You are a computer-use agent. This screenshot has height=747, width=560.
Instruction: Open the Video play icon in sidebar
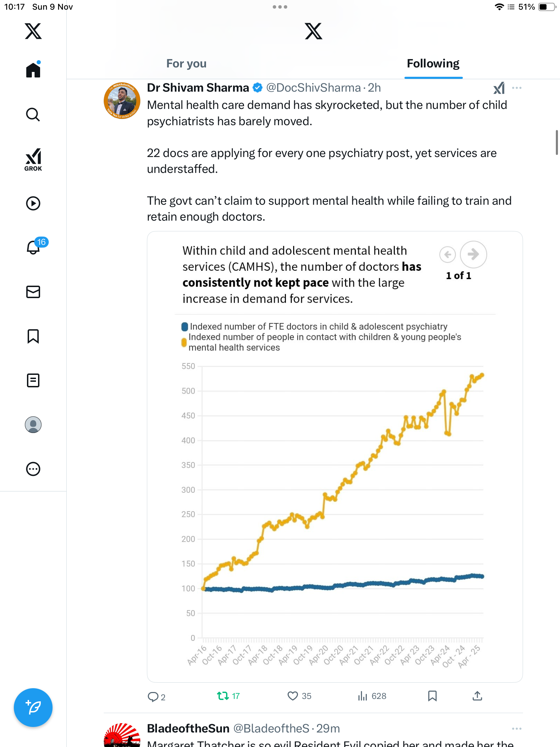coord(33,203)
